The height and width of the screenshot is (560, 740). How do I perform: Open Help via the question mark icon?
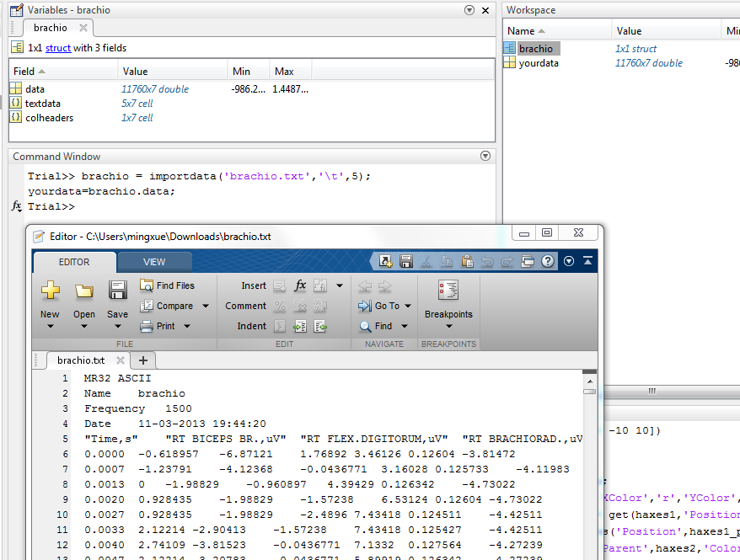[x=548, y=261]
